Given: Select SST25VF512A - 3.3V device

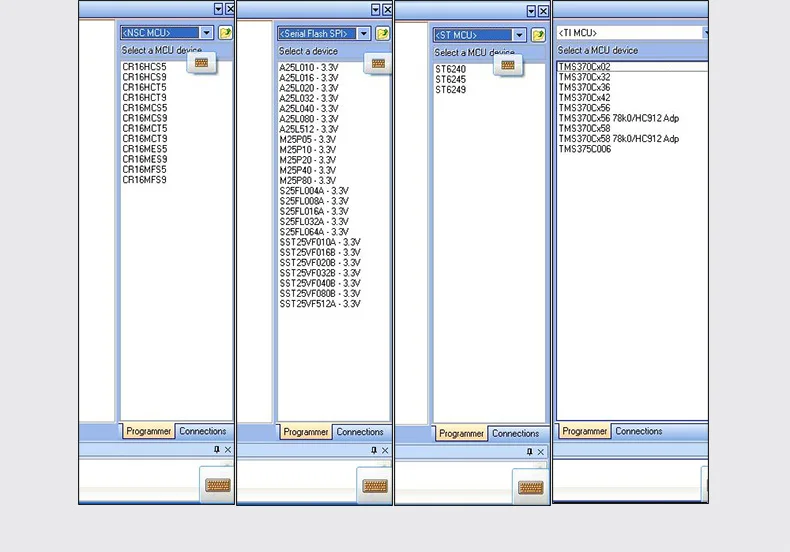Looking at the screenshot, I should coord(320,304).
